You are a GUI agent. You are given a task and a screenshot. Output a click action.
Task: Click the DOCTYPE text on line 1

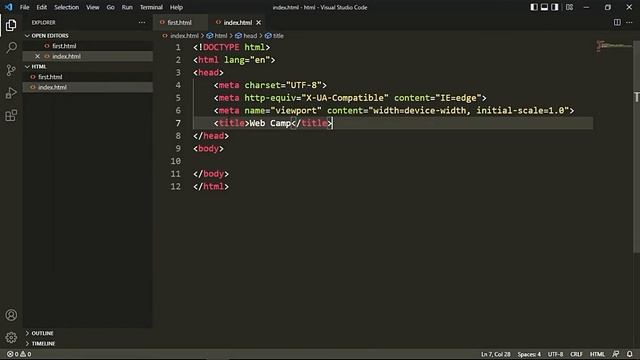tap(221, 47)
